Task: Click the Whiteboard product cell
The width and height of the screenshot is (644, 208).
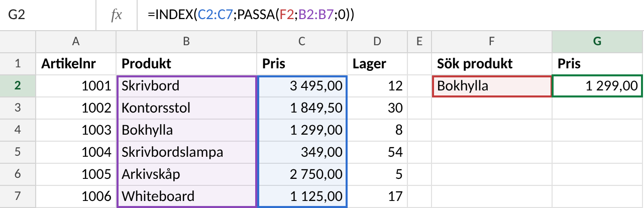Action: coord(186,195)
